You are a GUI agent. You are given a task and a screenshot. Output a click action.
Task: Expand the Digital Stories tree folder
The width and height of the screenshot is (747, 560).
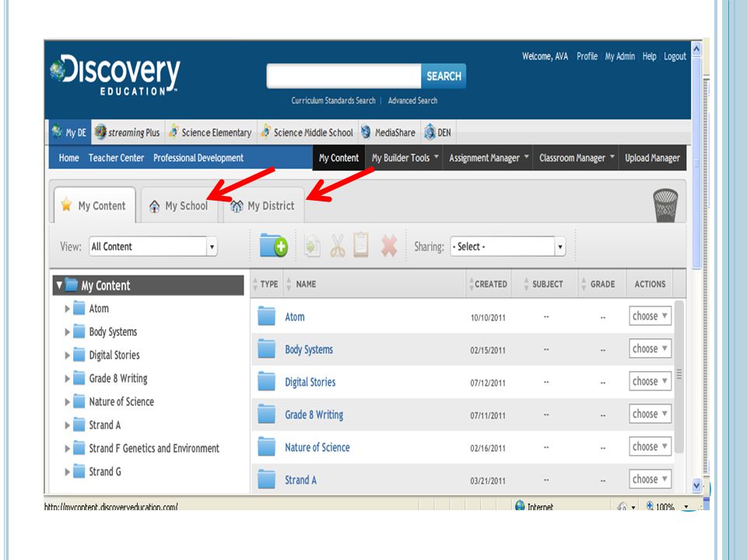67,355
